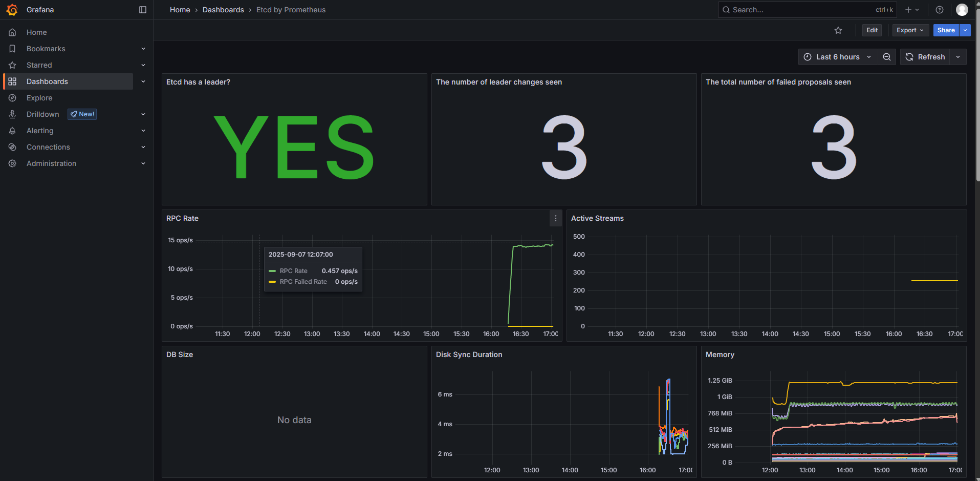Open the Alerting menu item
Viewport: 980px width, 481px height.
coord(40,131)
